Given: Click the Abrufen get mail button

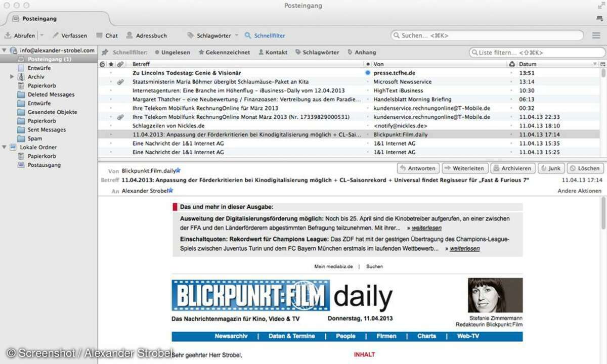Looking at the screenshot, I should [x=20, y=35].
